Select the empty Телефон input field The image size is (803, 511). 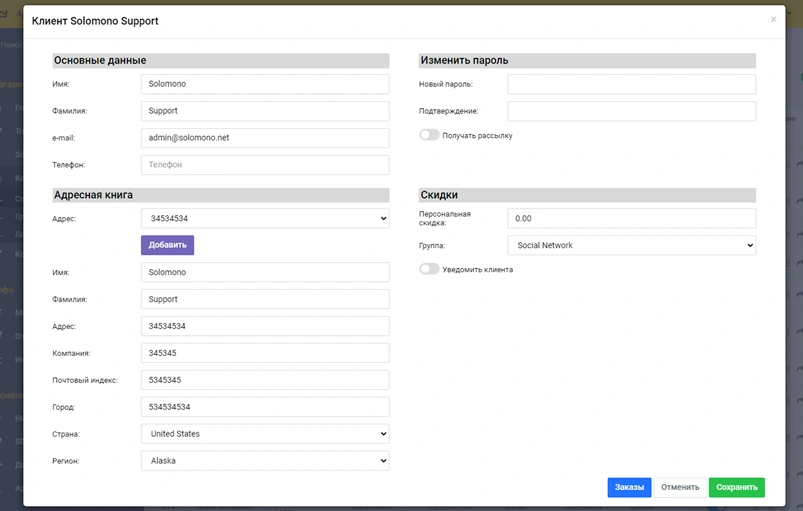(265, 165)
